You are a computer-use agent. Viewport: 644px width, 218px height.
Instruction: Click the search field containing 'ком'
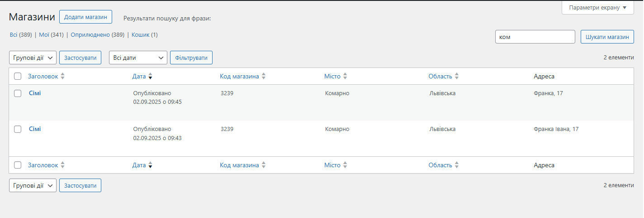pyautogui.click(x=535, y=37)
